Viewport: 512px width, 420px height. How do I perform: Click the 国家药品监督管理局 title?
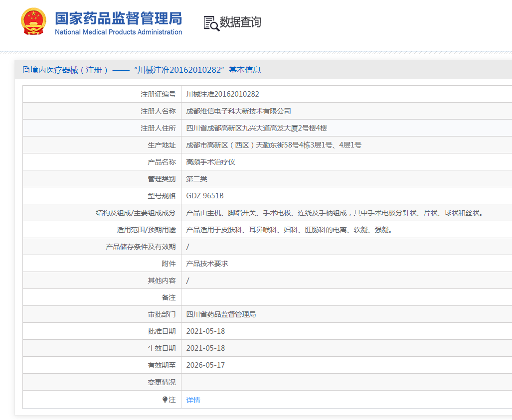[x=118, y=18]
